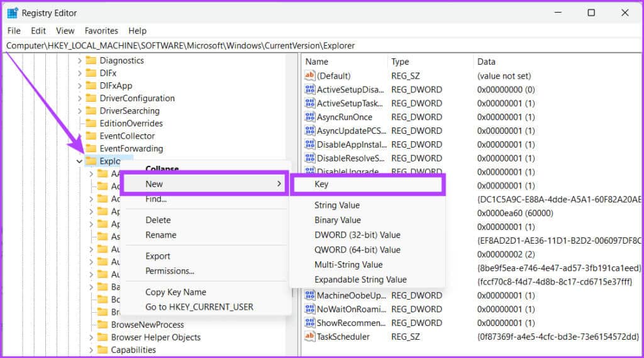Click the DisableAppInstal... DWORD value icon
The image size is (644, 358).
click(309, 144)
